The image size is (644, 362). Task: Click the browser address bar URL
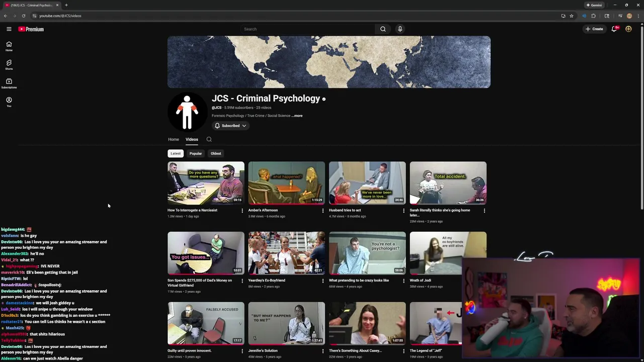point(60,16)
